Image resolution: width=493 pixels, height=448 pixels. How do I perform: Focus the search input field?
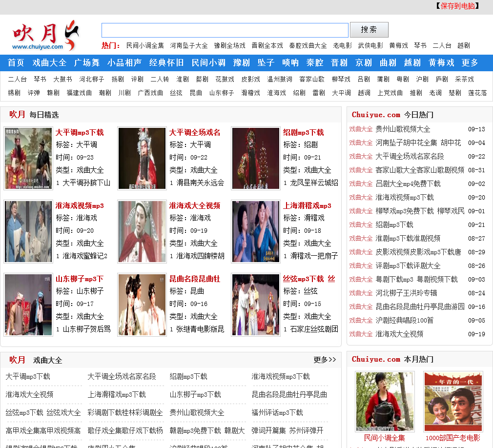click(x=225, y=30)
